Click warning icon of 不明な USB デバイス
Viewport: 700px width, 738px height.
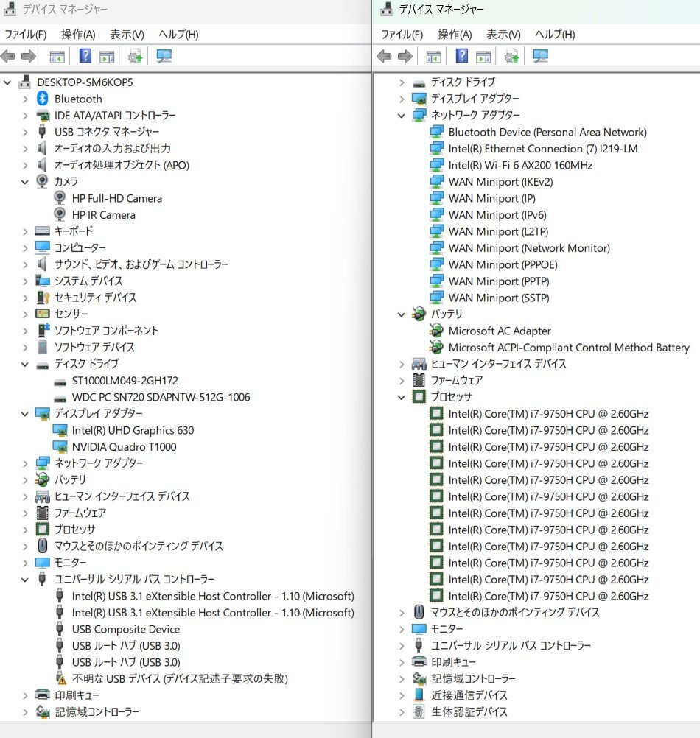click(x=60, y=678)
